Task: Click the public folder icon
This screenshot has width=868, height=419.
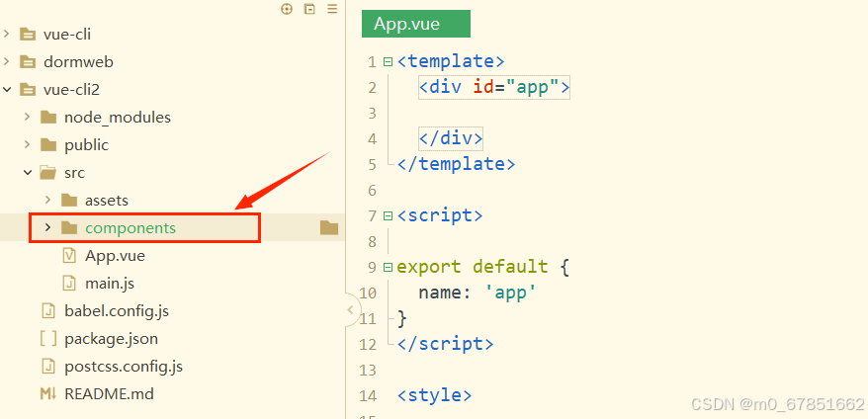Action: (48, 145)
